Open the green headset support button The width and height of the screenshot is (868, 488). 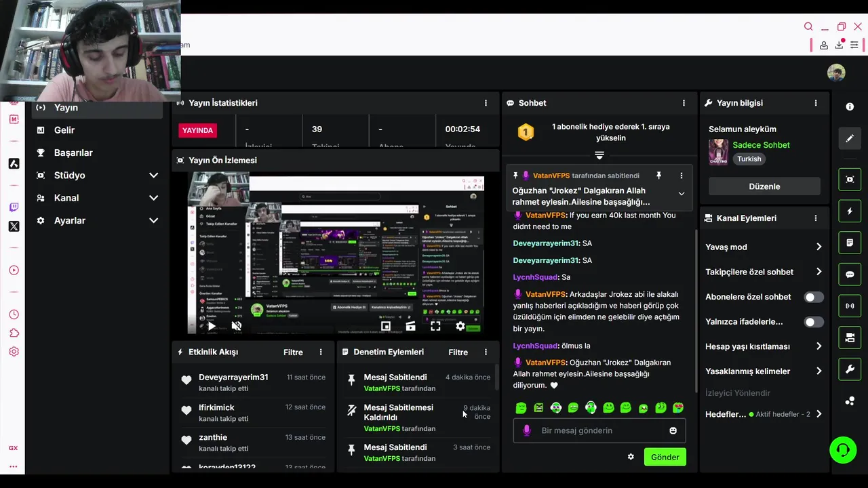click(843, 450)
